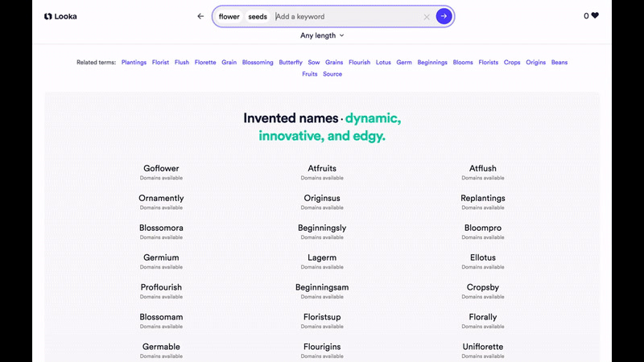Add the related term Beans
Viewport: 644px width, 362px height.
(559, 63)
